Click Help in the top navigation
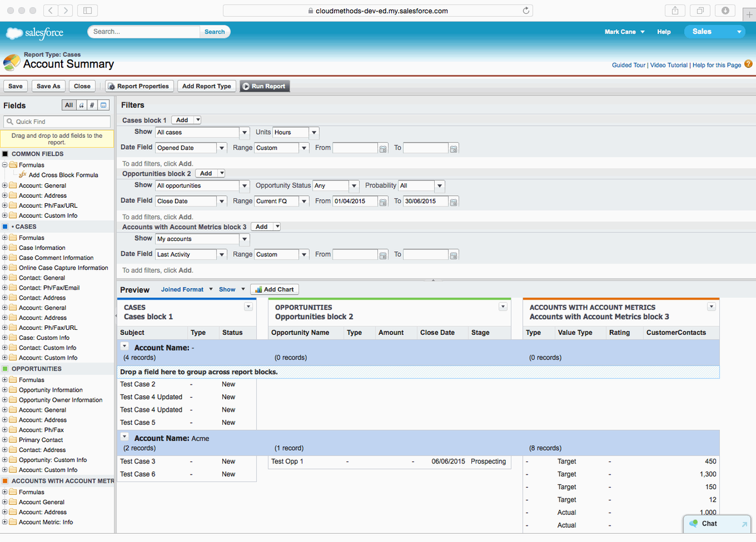The width and height of the screenshot is (756, 542). pyautogui.click(x=664, y=31)
